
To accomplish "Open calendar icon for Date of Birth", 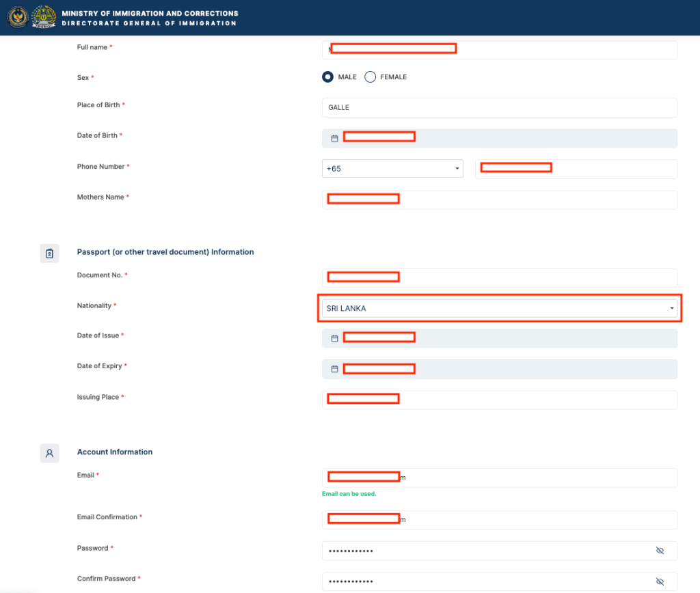I will (x=334, y=138).
